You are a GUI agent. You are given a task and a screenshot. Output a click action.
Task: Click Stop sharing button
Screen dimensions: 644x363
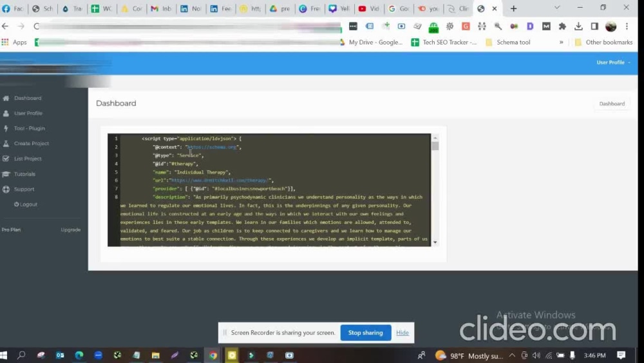point(365,333)
